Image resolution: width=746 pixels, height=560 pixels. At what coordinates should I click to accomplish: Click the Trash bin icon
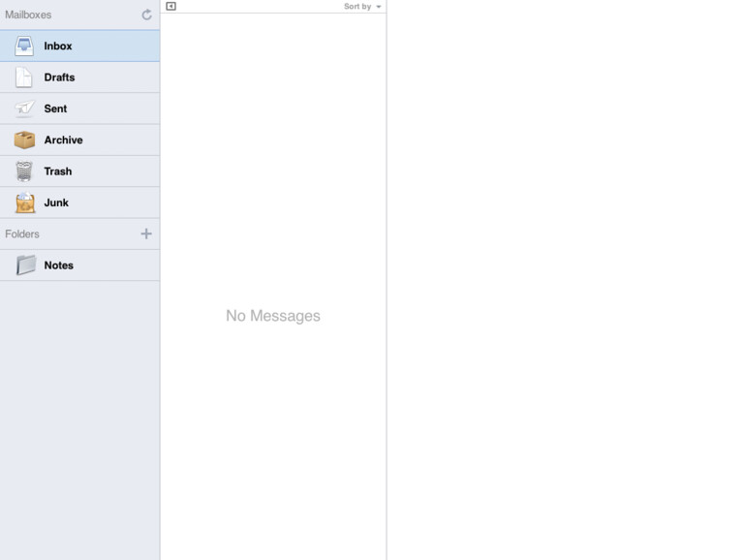point(24,171)
